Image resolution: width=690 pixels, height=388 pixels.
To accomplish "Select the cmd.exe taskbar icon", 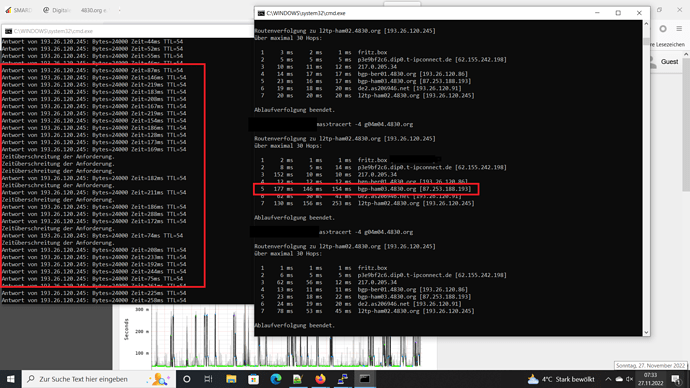I will (x=365, y=379).
